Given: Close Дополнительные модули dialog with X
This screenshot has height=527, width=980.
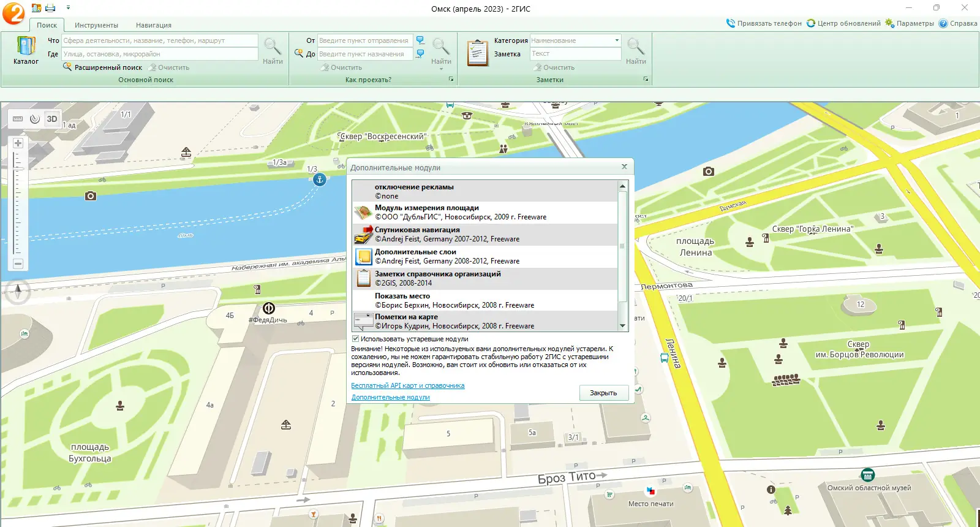Looking at the screenshot, I should click(x=624, y=167).
